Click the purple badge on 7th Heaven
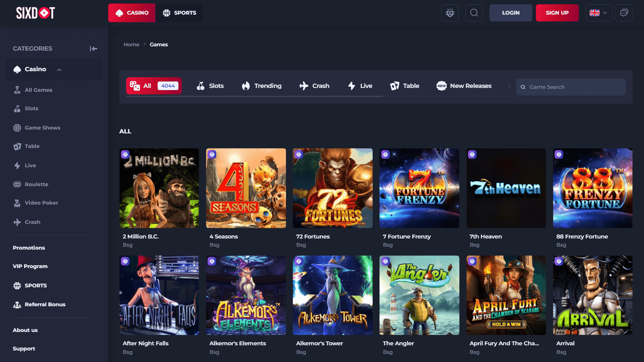 472,154
